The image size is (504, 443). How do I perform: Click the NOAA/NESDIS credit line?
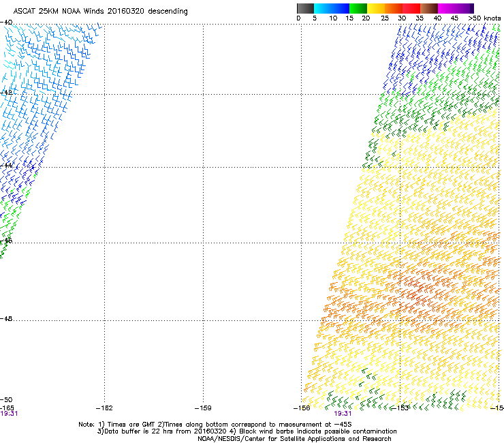click(294, 439)
